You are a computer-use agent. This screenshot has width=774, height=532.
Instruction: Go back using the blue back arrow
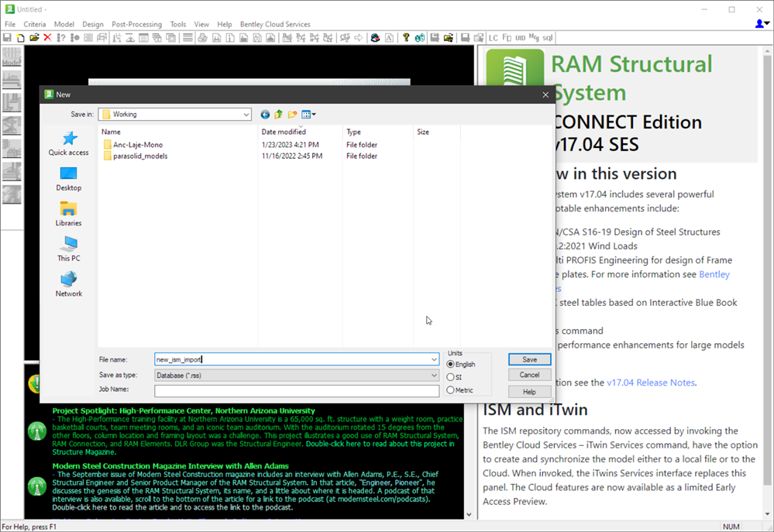click(265, 115)
